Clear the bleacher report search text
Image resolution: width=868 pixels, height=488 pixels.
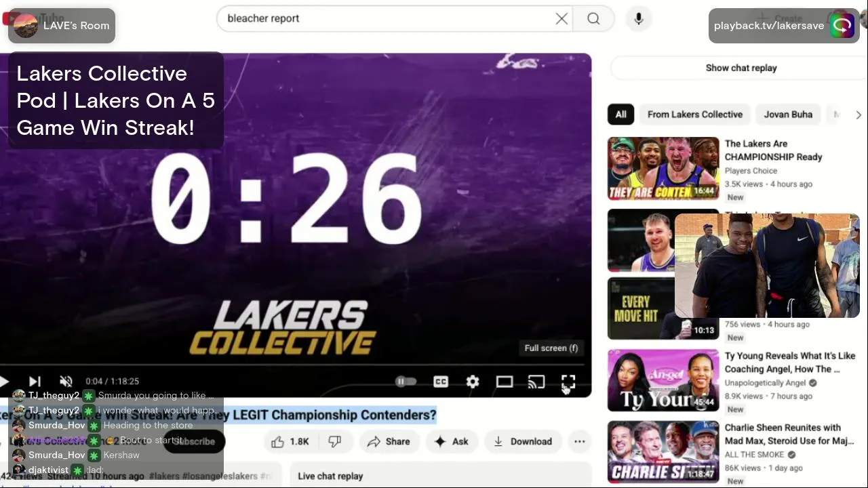point(561,19)
